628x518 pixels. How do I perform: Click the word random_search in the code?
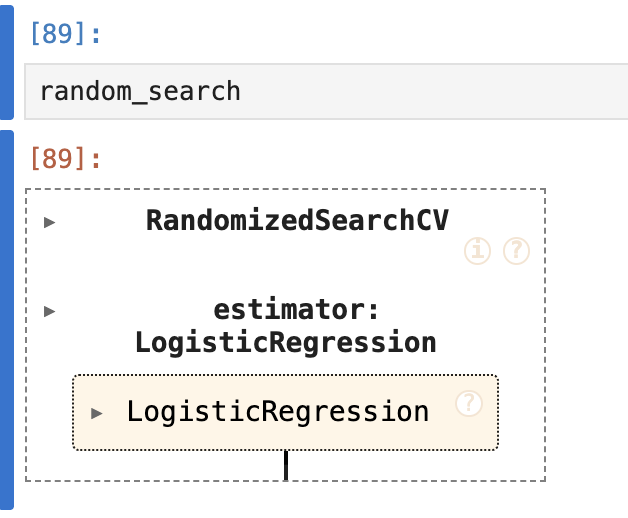coord(140,91)
